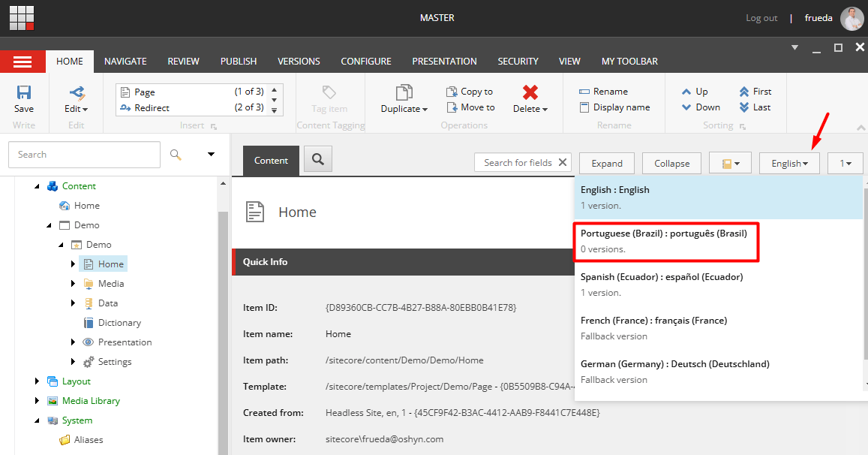Select Spanish (Ecuador) language
This screenshot has width=868, height=455.
point(719,285)
